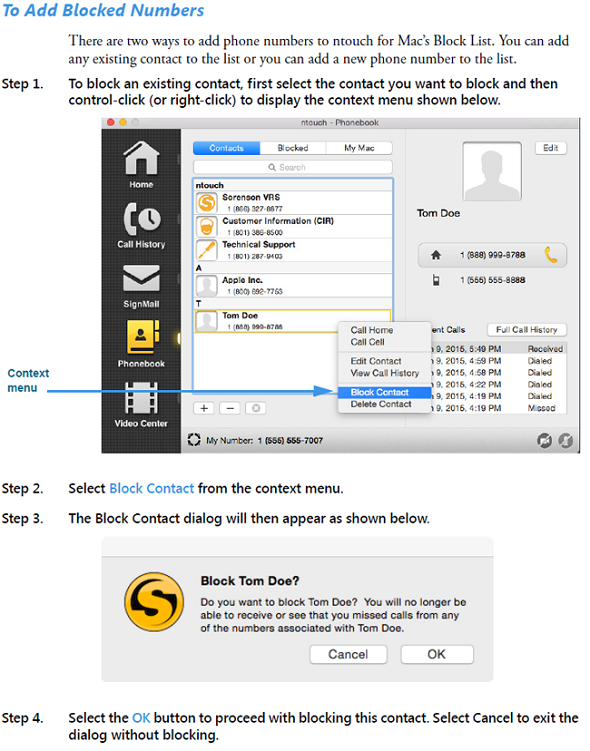The width and height of the screenshot is (590, 751).
Task: Select the Phonebook sidebar icon
Action: 142,337
